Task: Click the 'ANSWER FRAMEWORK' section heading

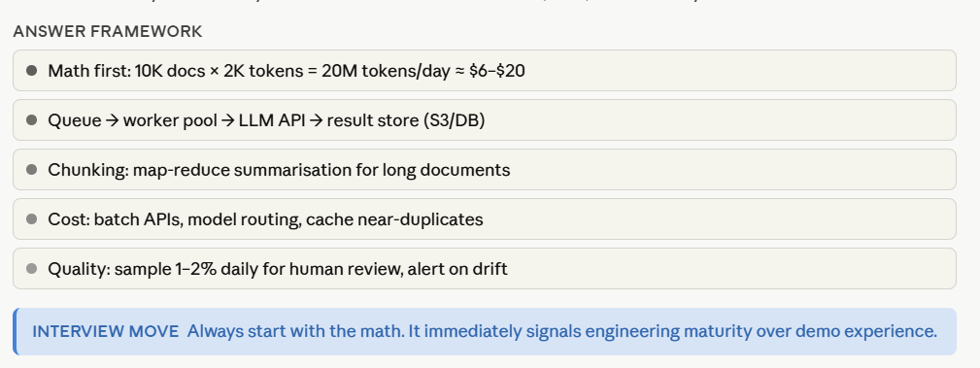Action: pyautogui.click(x=108, y=32)
